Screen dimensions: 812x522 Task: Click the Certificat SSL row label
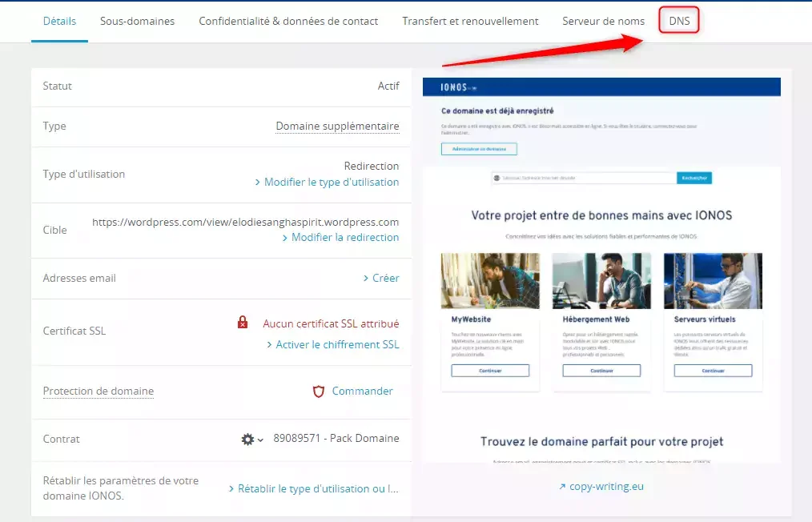point(74,331)
